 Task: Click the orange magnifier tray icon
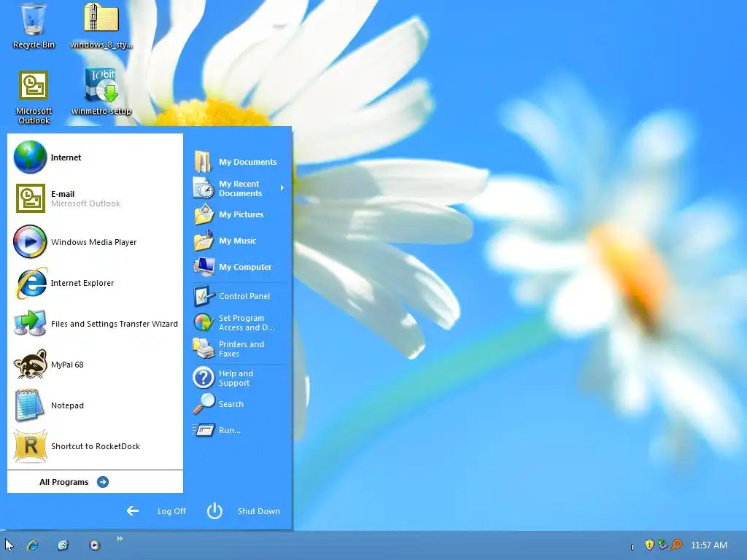click(676, 544)
